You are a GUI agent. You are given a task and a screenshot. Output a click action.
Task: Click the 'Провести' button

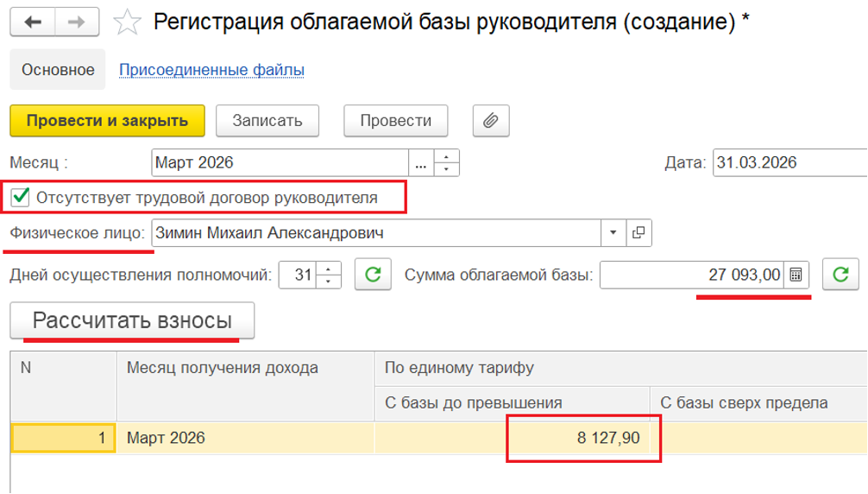(x=395, y=121)
